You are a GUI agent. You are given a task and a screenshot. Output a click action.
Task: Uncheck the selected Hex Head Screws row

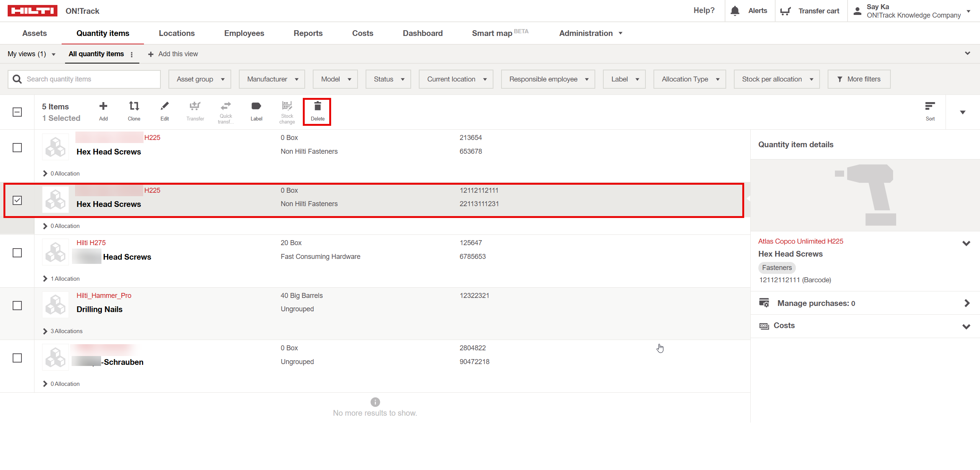coord(17,200)
